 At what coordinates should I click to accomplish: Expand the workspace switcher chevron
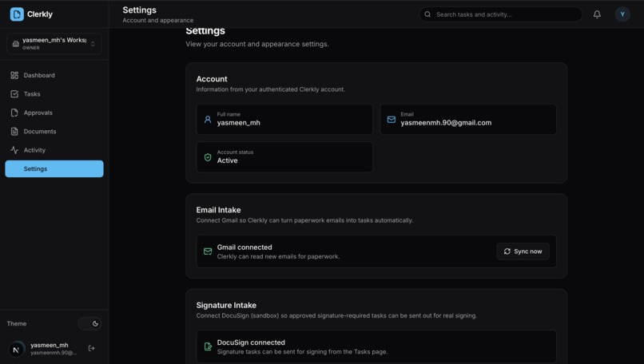(93, 43)
